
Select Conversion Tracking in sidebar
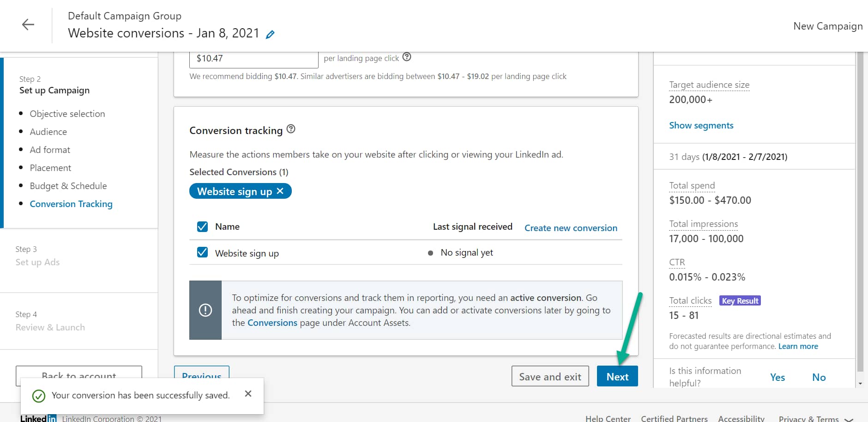71,204
